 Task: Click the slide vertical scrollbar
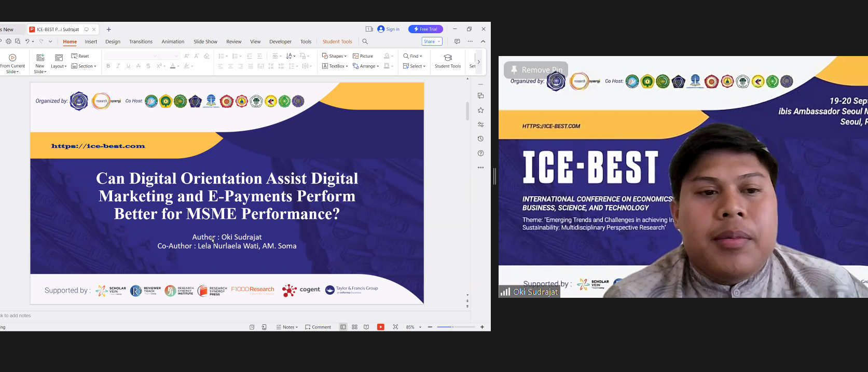click(467, 111)
